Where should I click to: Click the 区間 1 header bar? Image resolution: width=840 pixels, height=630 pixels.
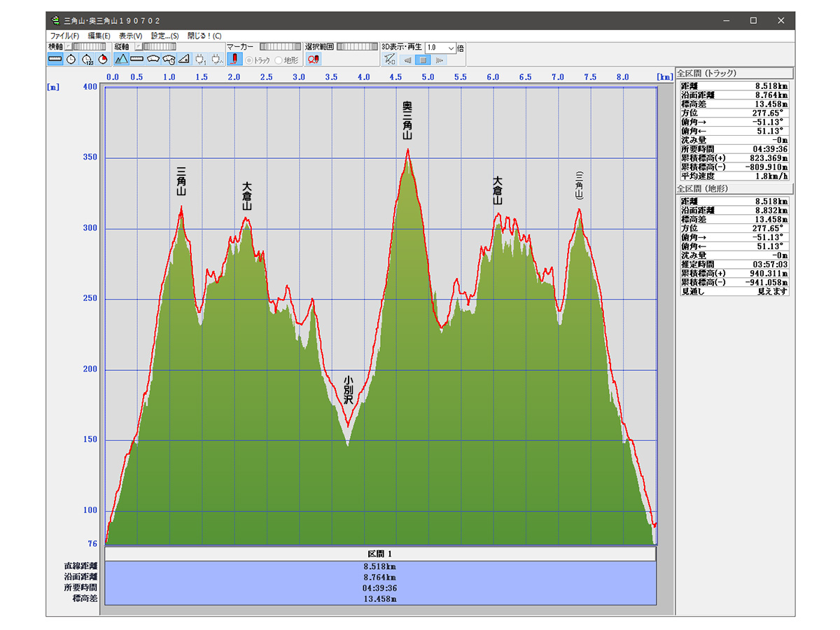[380, 554]
